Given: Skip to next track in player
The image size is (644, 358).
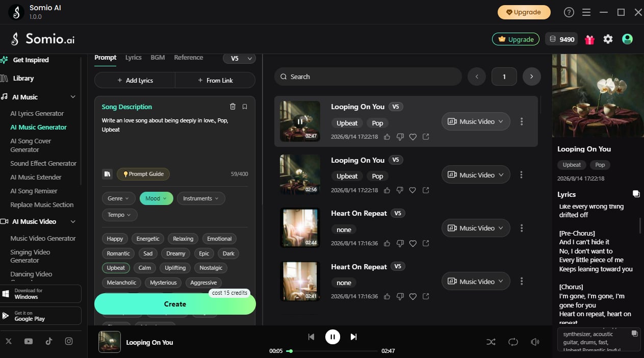Looking at the screenshot, I should point(353,337).
